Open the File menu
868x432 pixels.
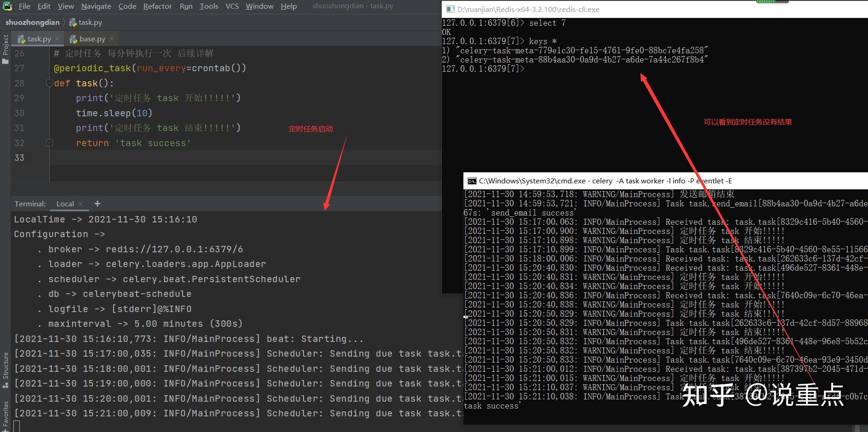[24, 6]
